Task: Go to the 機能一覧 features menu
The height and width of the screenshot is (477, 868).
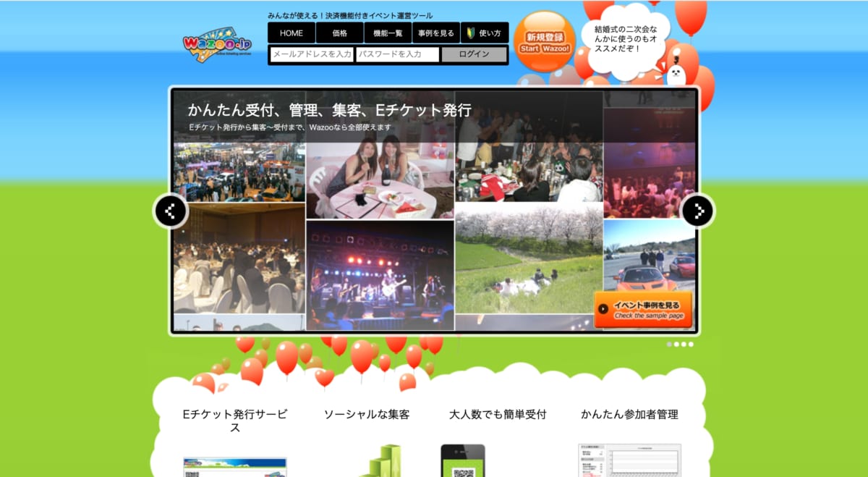Action: [388, 33]
